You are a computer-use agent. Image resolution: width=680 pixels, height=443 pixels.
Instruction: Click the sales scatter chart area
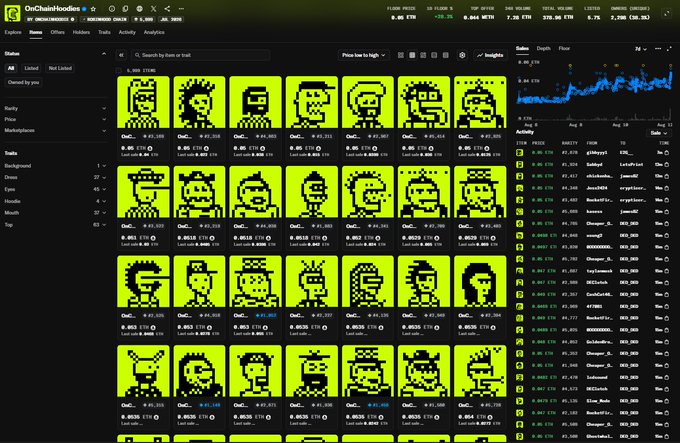[594, 90]
